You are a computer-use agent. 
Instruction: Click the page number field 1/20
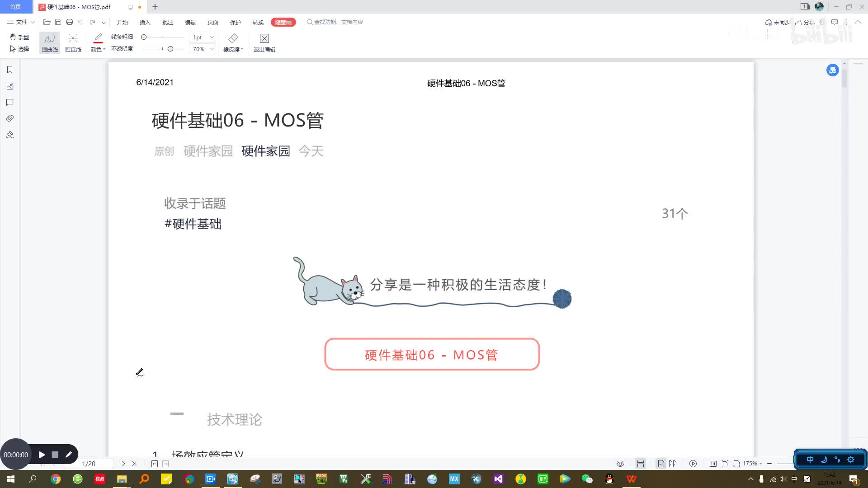pos(89,464)
